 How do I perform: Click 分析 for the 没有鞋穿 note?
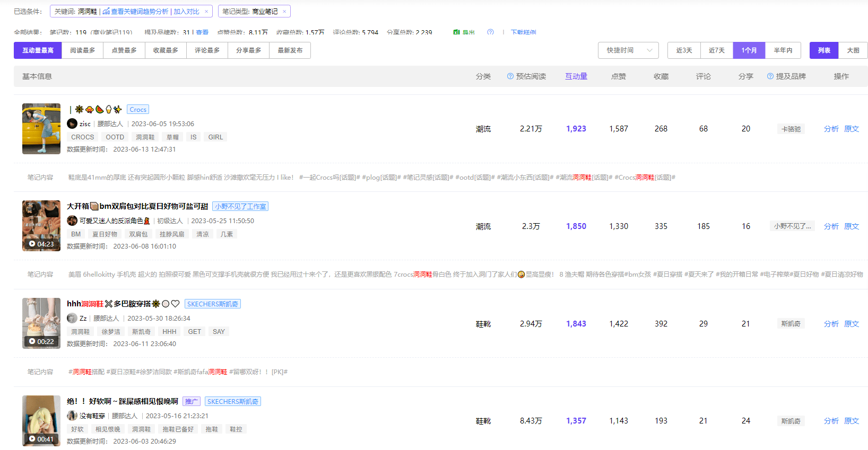point(831,421)
